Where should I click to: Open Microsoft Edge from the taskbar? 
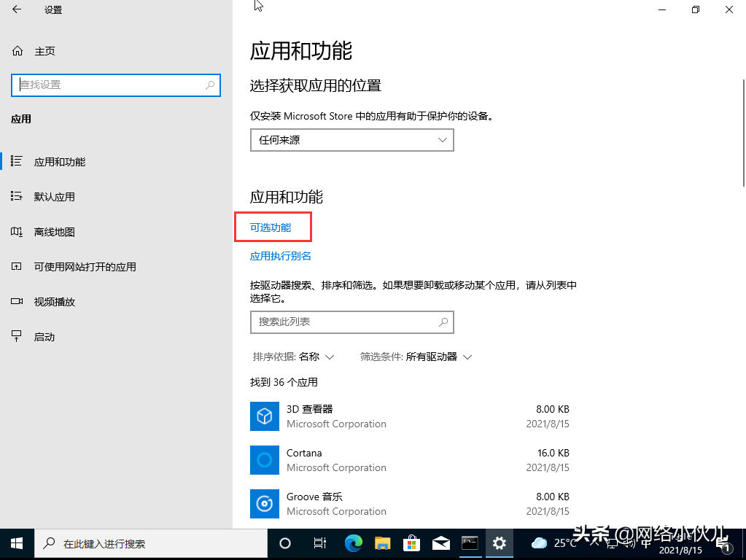(353, 543)
